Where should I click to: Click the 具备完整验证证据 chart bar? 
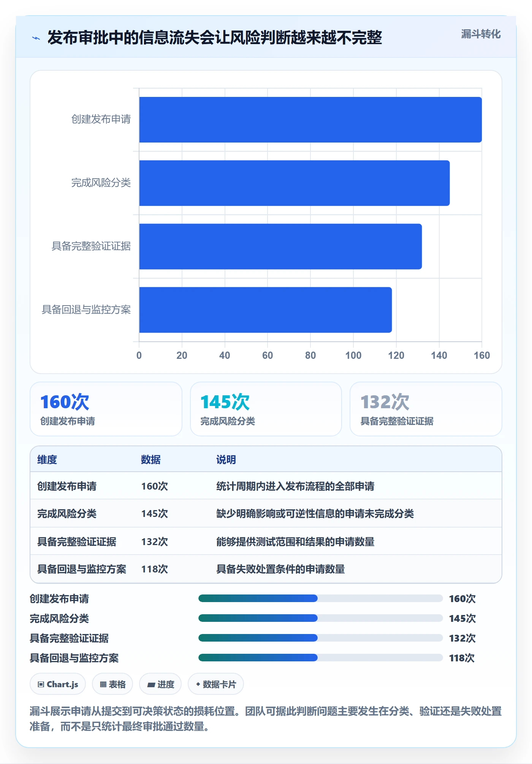point(280,246)
